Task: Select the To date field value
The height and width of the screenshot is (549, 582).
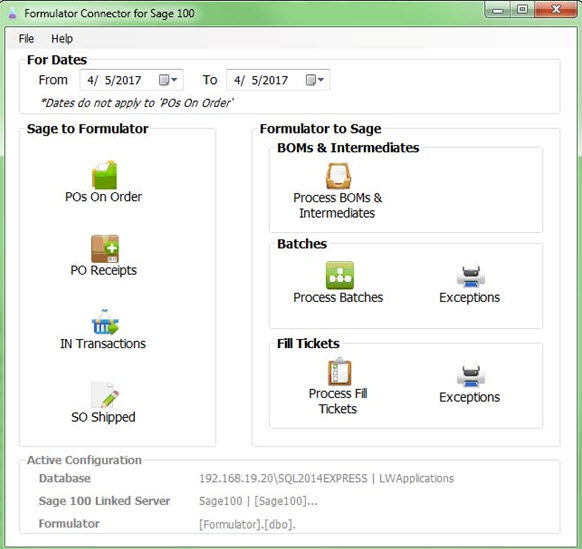Action: click(x=261, y=80)
